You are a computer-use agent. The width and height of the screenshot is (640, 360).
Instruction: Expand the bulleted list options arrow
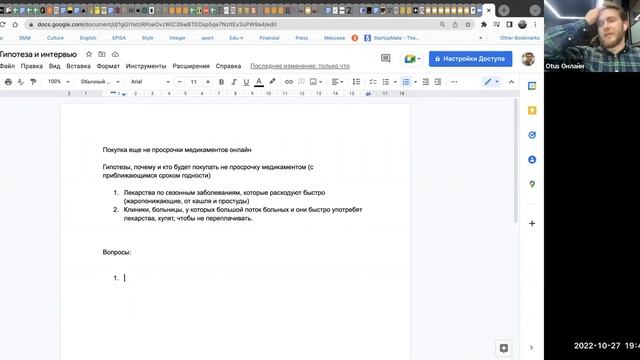point(395,82)
